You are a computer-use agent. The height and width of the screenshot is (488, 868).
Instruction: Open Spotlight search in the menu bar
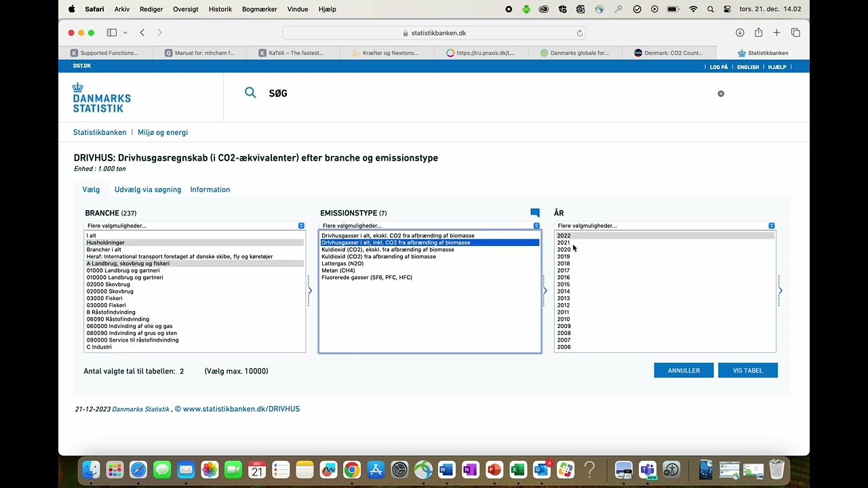pos(711,9)
